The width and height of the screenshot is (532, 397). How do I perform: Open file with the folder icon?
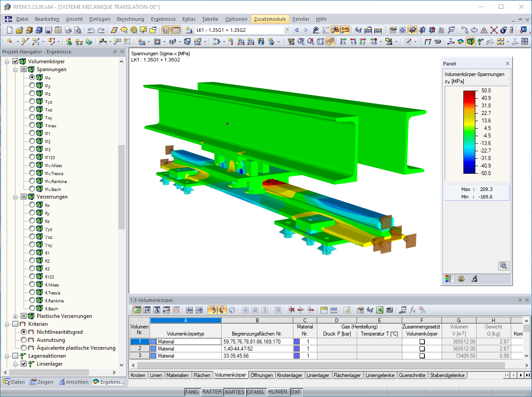coord(19,31)
